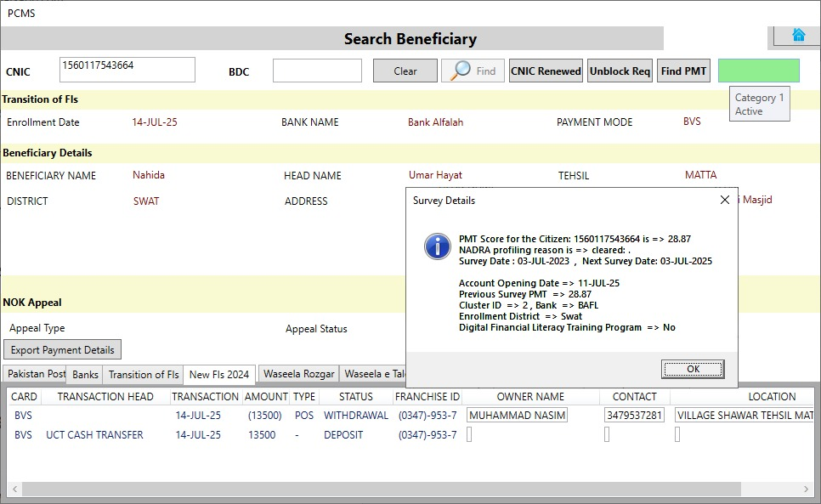Switch to the Waseela e Tal tab
The image size is (821, 504).
pyautogui.click(x=373, y=374)
